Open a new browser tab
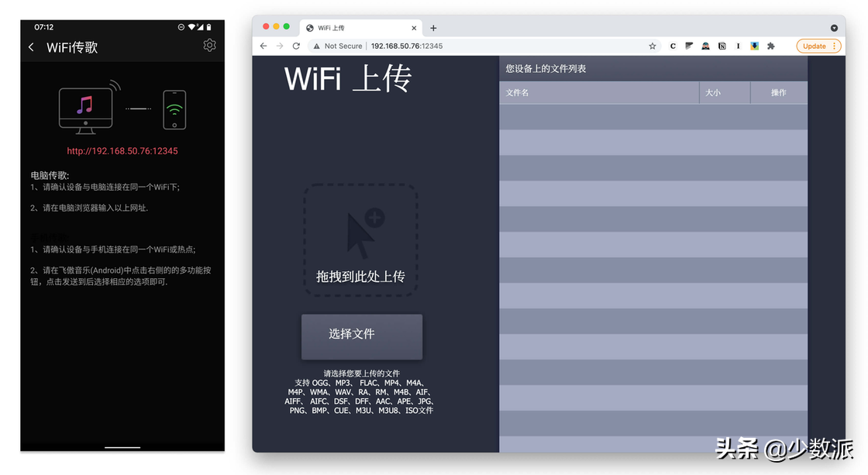The height and width of the screenshot is (475, 868). [433, 27]
